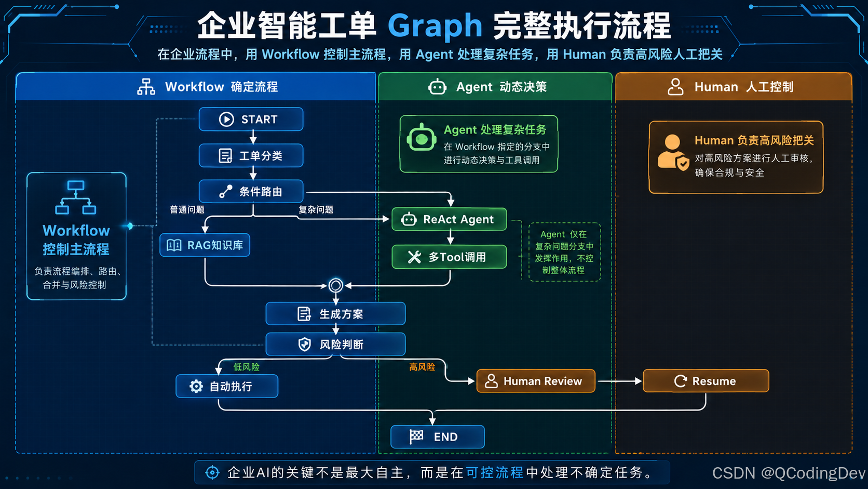The image size is (868, 489).
Task: Click the robot icon in Agent 动态决策 header
Action: [x=437, y=87]
